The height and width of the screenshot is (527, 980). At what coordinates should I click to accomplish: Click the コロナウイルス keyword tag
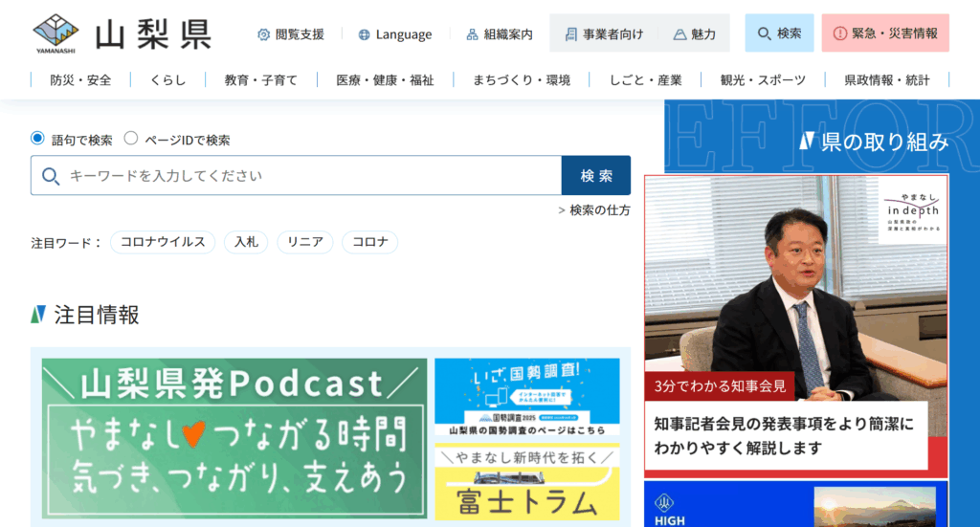(x=163, y=242)
